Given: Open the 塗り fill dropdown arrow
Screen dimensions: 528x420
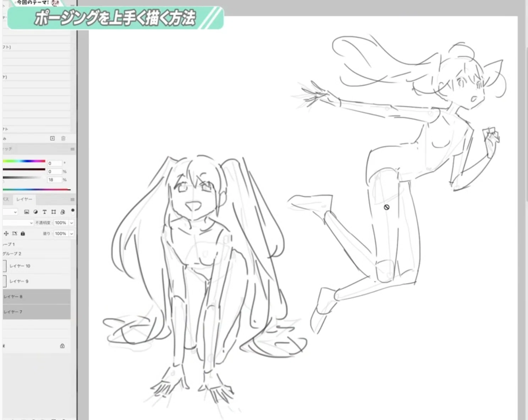Looking at the screenshot, I should coord(71,234).
